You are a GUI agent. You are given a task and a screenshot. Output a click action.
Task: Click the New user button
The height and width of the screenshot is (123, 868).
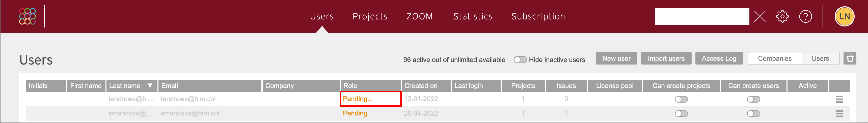point(616,58)
